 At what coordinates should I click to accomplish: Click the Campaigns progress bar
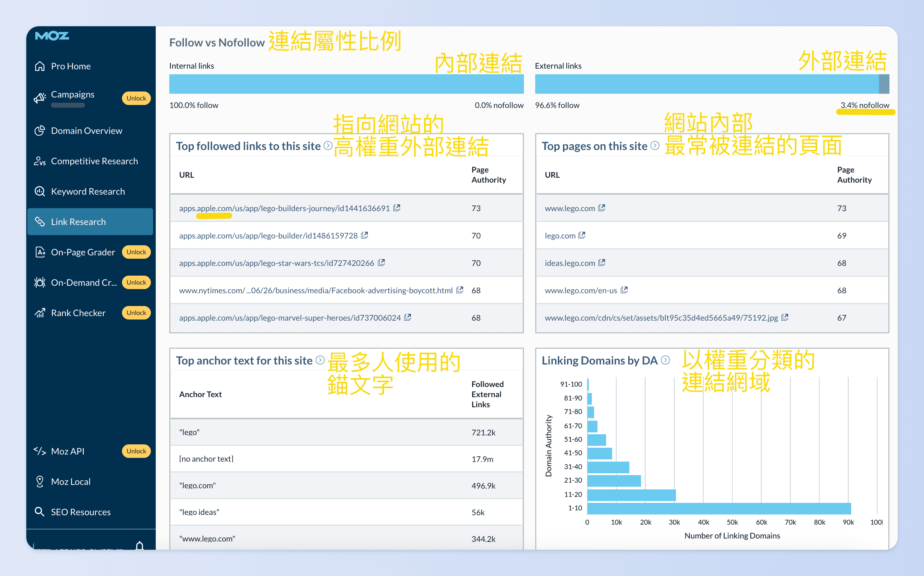click(68, 105)
